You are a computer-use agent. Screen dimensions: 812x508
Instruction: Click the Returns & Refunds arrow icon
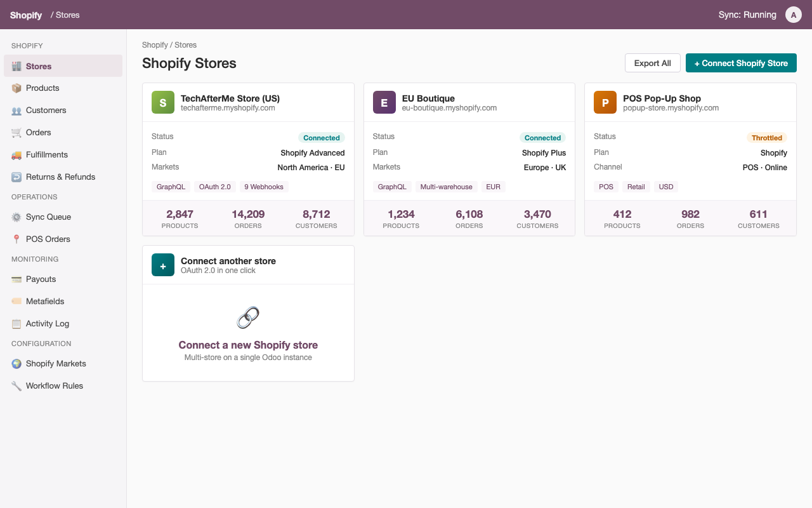click(16, 177)
